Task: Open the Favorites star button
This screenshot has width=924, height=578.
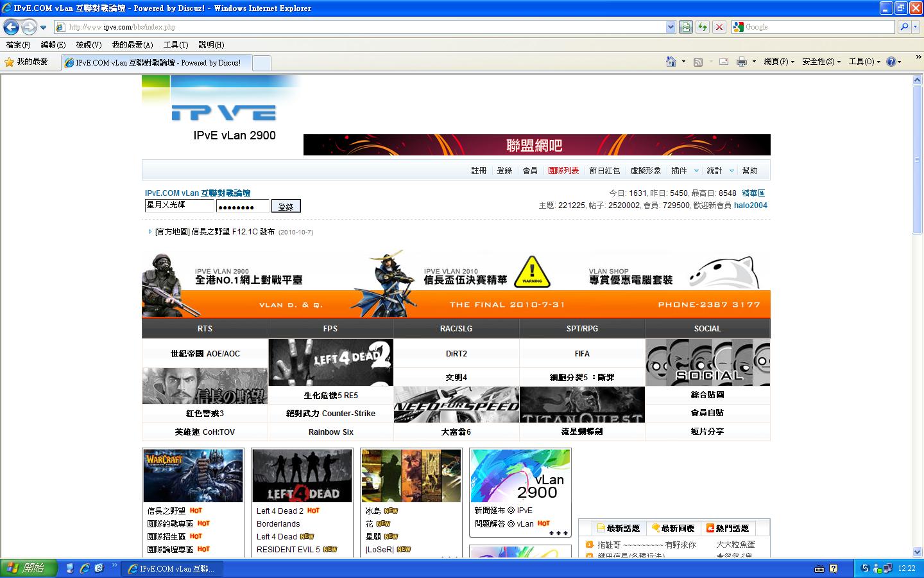Action: 26,62
